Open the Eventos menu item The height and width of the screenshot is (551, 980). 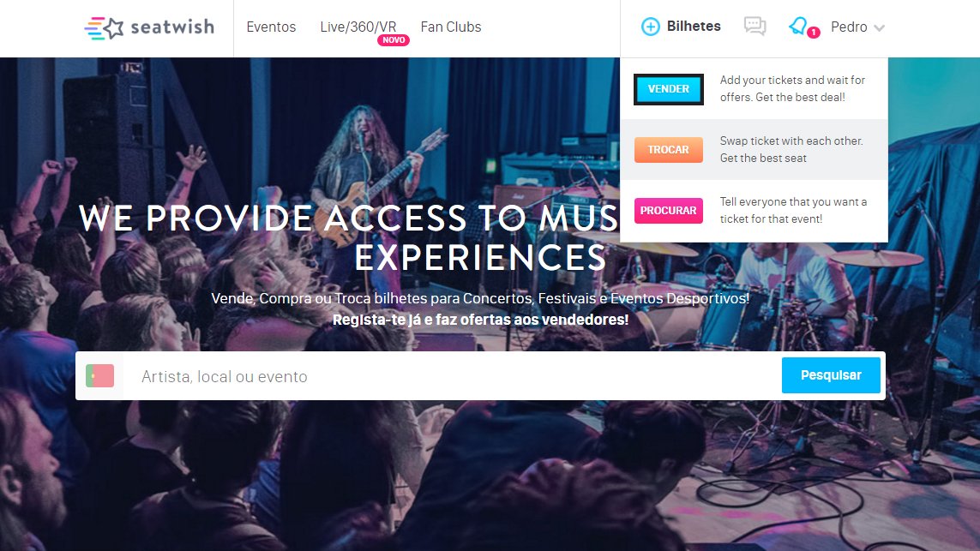coord(271,27)
